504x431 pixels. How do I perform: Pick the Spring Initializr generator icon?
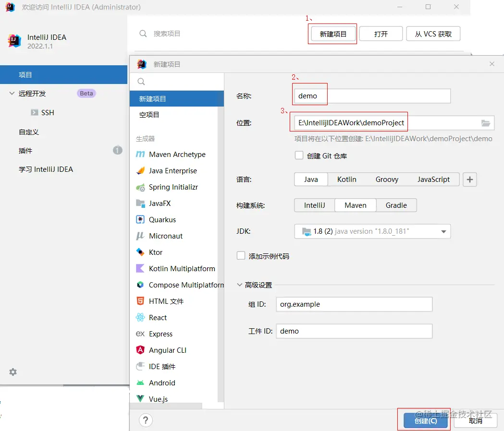pos(140,187)
